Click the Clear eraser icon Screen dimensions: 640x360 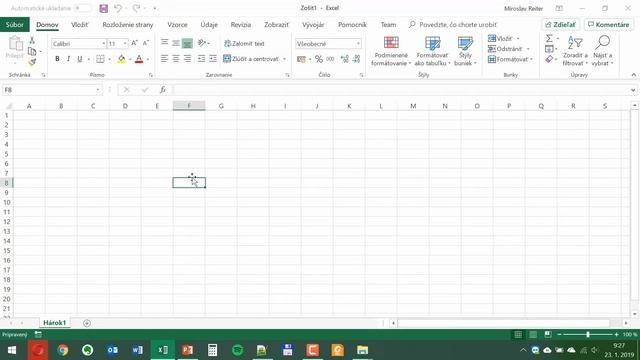coord(549,59)
